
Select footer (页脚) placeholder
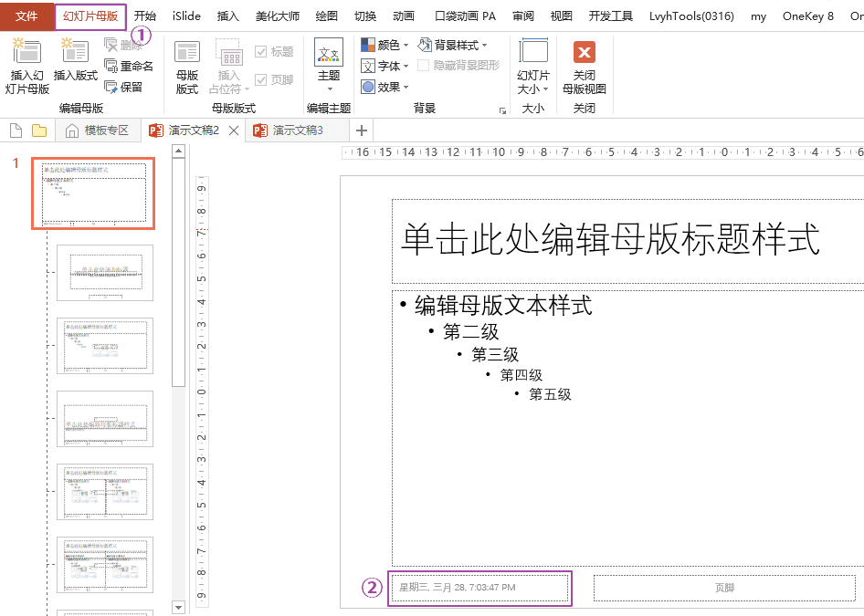[724, 588]
